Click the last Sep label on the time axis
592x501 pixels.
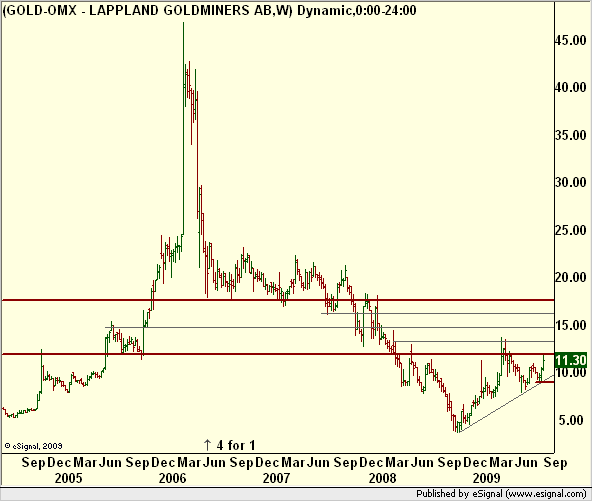click(x=555, y=462)
